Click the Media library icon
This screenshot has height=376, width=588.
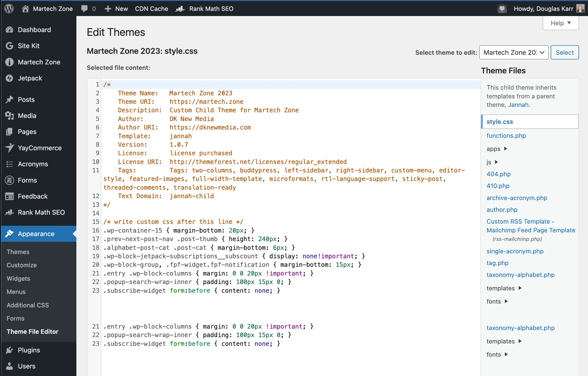point(9,116)
